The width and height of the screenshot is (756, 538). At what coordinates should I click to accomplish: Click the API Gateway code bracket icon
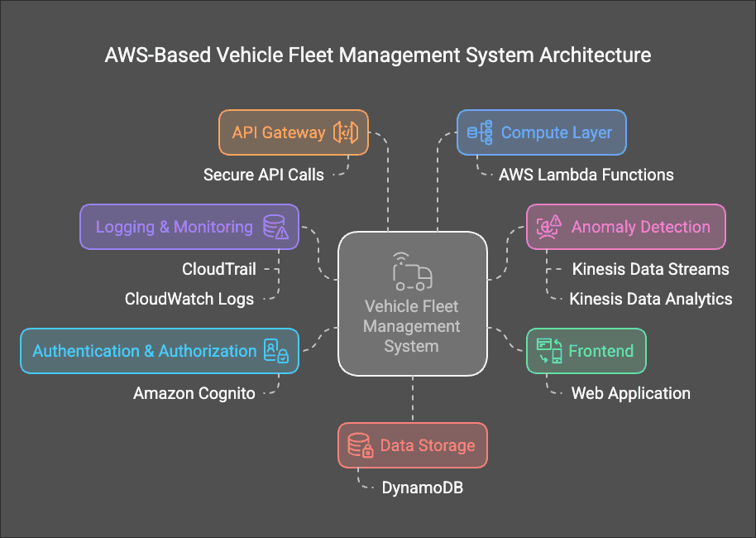pos(346,132)
